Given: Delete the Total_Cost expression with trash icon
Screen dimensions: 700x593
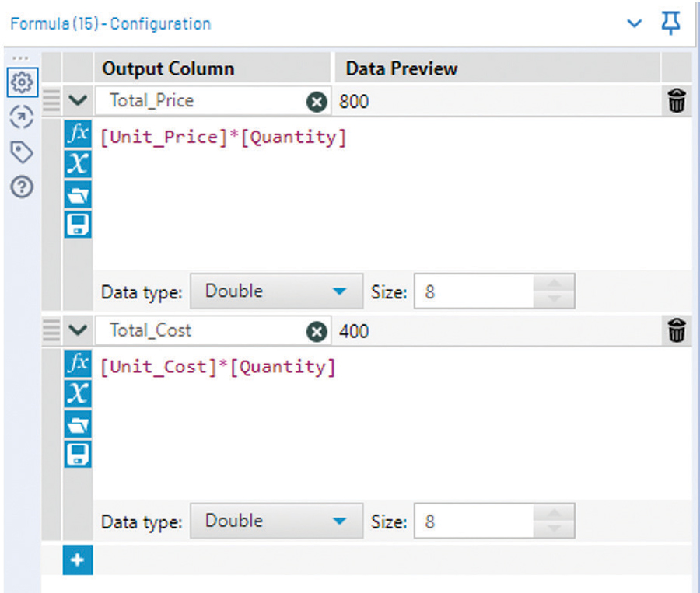Looking at the screenshot, I should (677, 331).
